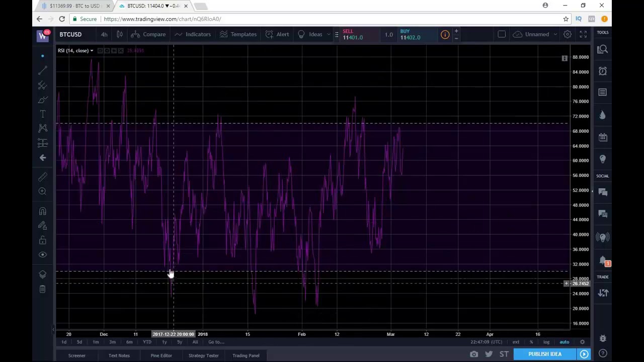This screenshot has width=644, height=362.
Task: Open the chart layout selector square
Action: point(502,34)
